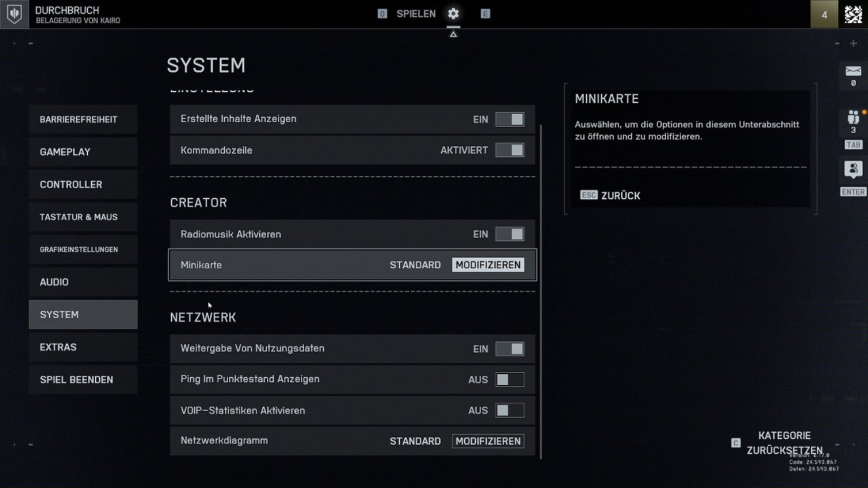Toggle the Kommandozeile switch
This screenshot has height=488, width=868.
coord(509,150)
